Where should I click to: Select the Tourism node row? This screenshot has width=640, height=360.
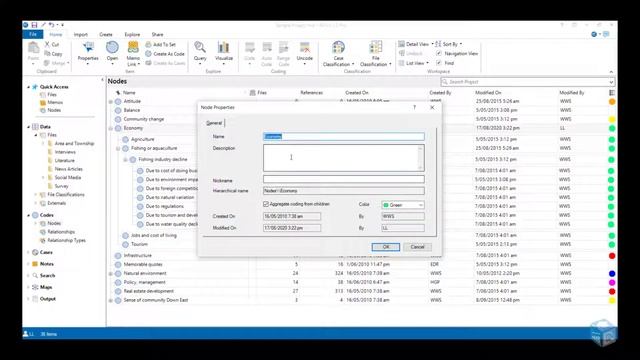pos(139,244)
